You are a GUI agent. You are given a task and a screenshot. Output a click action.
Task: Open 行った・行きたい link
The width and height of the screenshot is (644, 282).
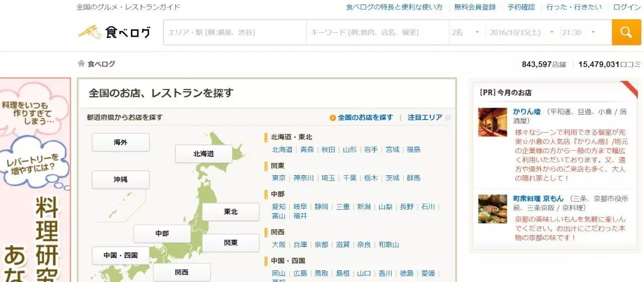tap(574, 7)
